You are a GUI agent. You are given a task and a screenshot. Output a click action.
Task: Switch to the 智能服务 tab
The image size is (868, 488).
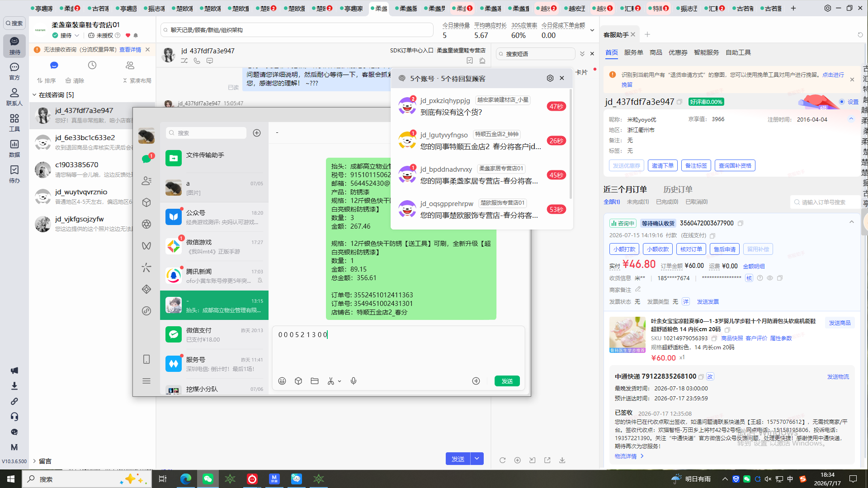(707, 52)
